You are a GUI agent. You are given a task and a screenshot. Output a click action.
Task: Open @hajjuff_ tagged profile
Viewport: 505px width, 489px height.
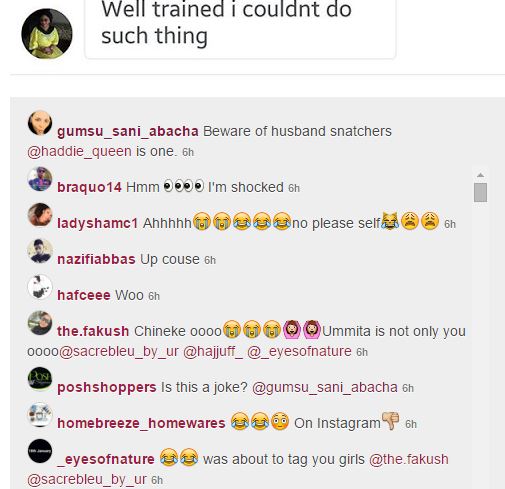213,351
